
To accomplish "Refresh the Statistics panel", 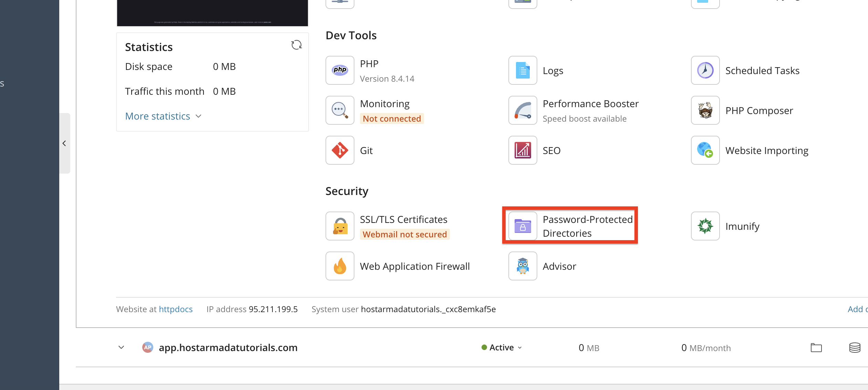I will pos(296,45).
